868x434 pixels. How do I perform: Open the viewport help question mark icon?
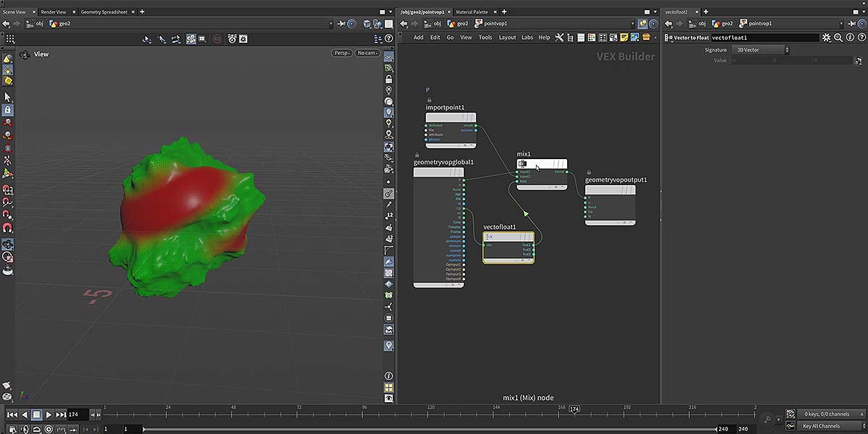point(389,38)
